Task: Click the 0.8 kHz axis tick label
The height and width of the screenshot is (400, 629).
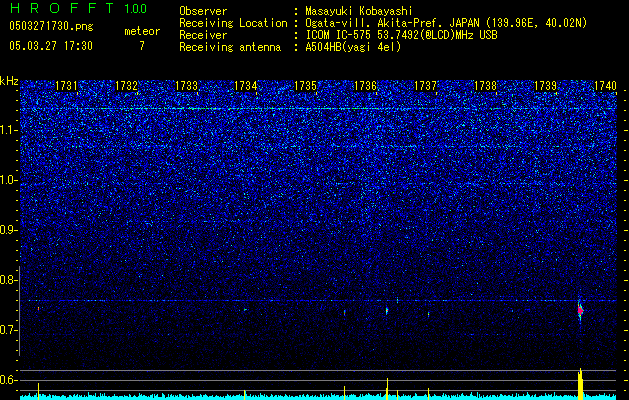Action: click(9, 280)
